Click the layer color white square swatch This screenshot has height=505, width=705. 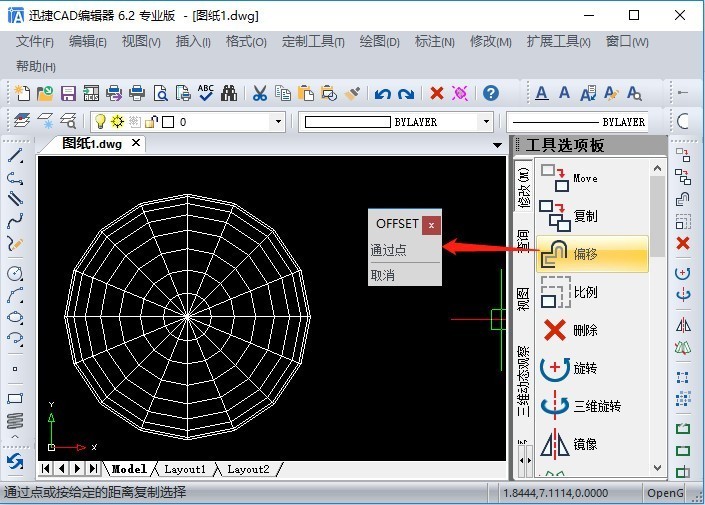click(x=168, y=122)
